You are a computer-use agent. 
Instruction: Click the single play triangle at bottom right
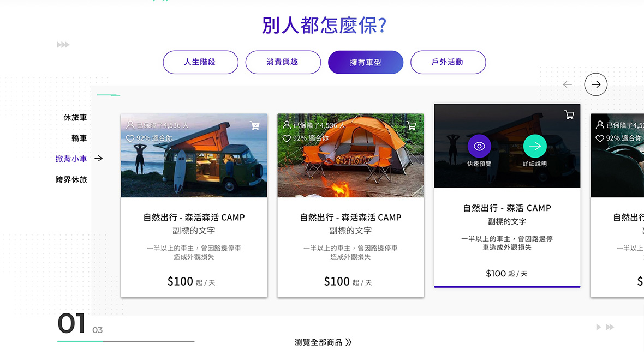coord(598,327)
